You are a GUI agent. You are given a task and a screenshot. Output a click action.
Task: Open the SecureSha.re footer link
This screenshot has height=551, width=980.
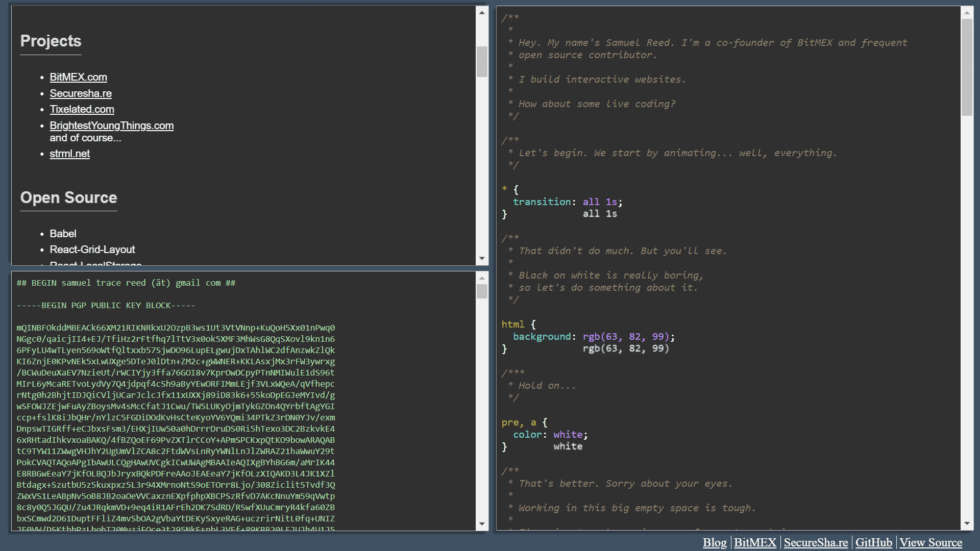coord(816,542)
